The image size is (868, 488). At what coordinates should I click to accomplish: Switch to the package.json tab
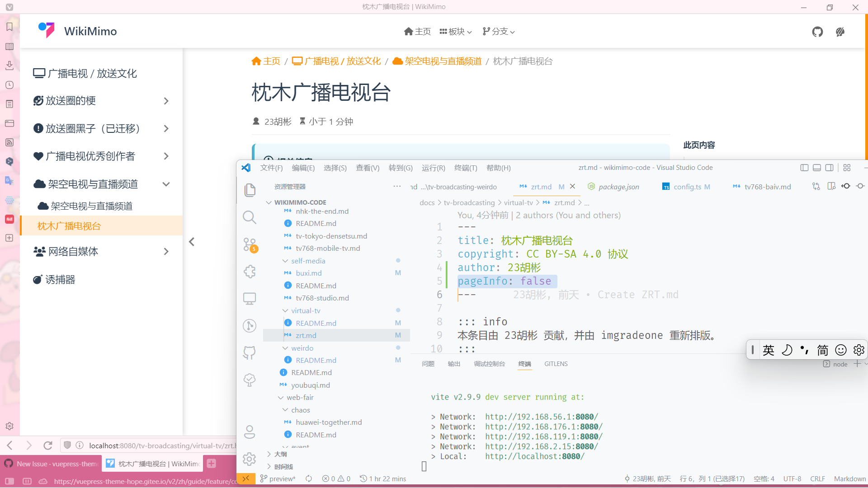point(618,186)
